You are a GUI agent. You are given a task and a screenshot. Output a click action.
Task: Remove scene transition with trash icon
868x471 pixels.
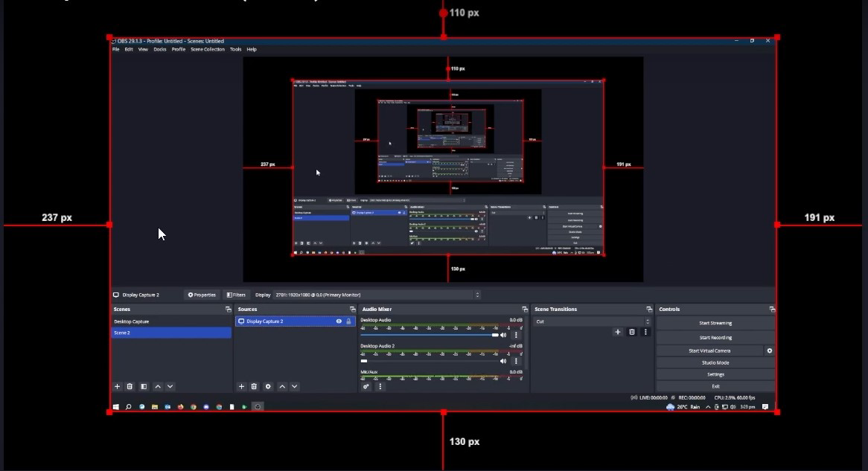click(x=631, y=332)
